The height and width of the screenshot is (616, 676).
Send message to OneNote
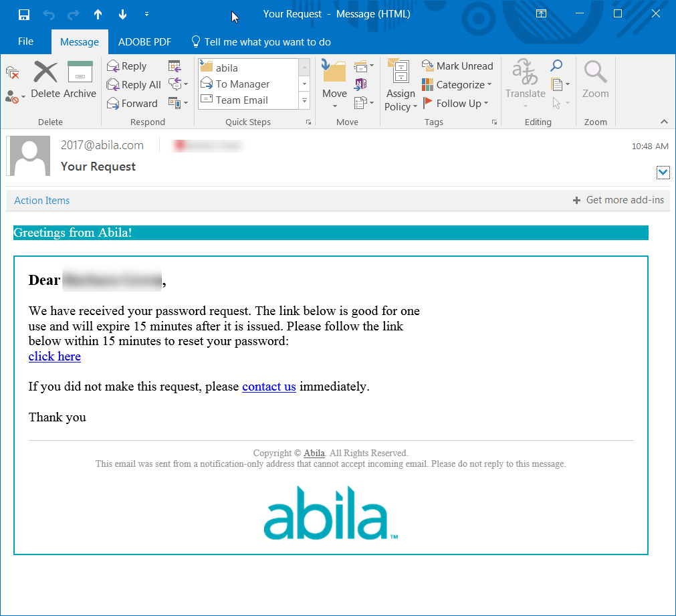360,84
